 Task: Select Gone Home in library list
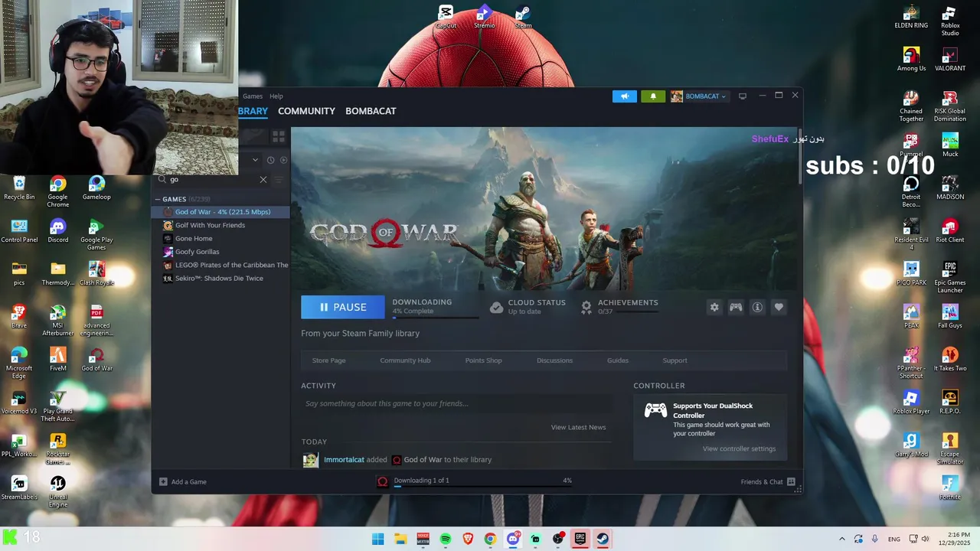pyautogui.click(x=221, y=239)
